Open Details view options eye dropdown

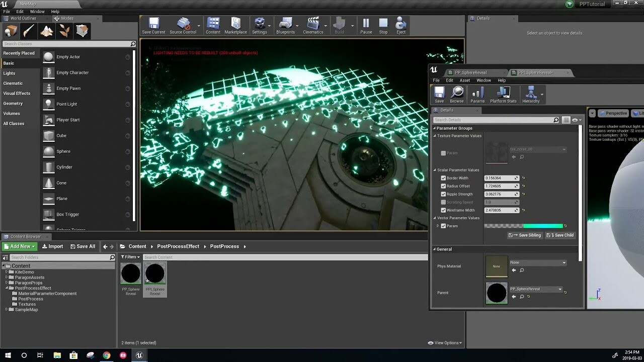click(x=576, y=120)
